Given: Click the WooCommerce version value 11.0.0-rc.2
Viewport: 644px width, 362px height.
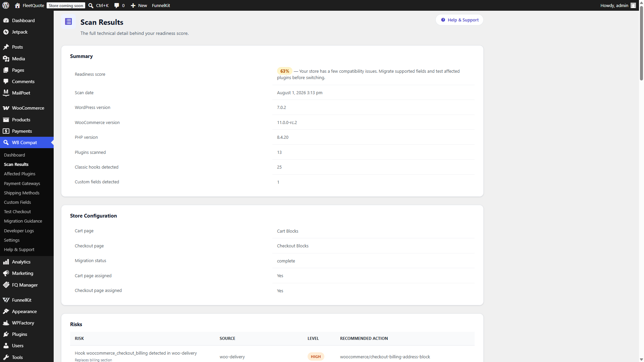Looking at the screenshot, I should 287,122.
